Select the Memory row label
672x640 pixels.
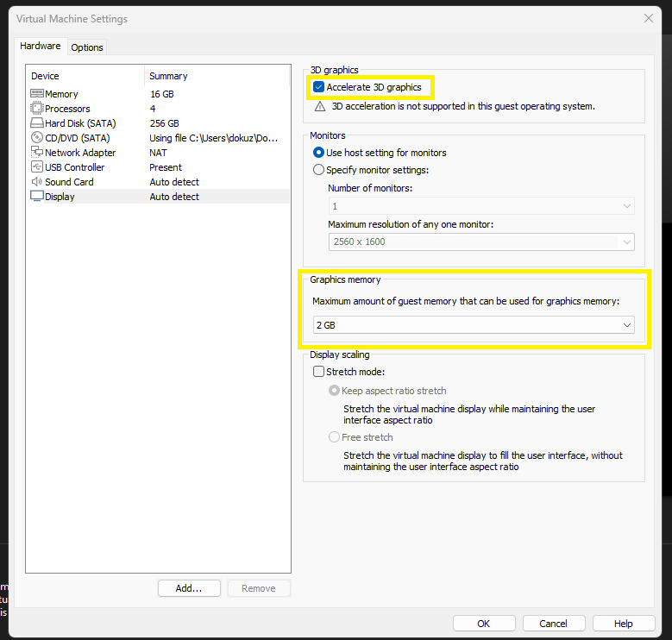point(61,94)
